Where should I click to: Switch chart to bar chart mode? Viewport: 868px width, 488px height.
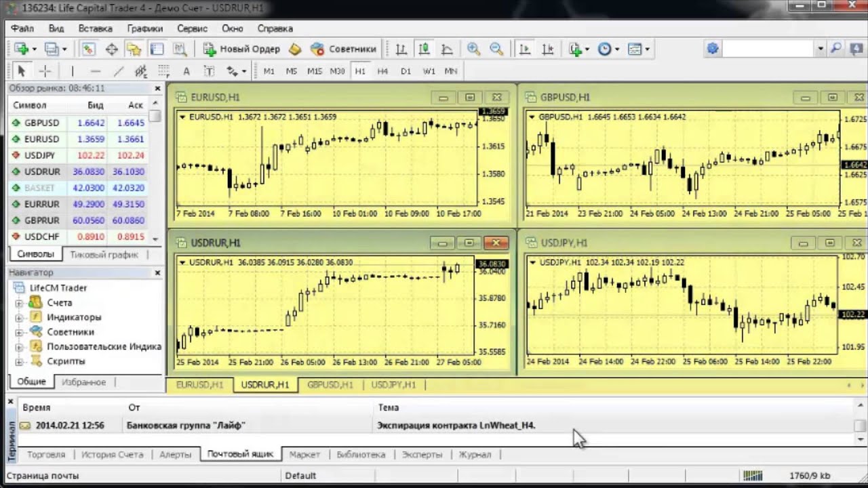pyautogui.click(x=401, y=49)
